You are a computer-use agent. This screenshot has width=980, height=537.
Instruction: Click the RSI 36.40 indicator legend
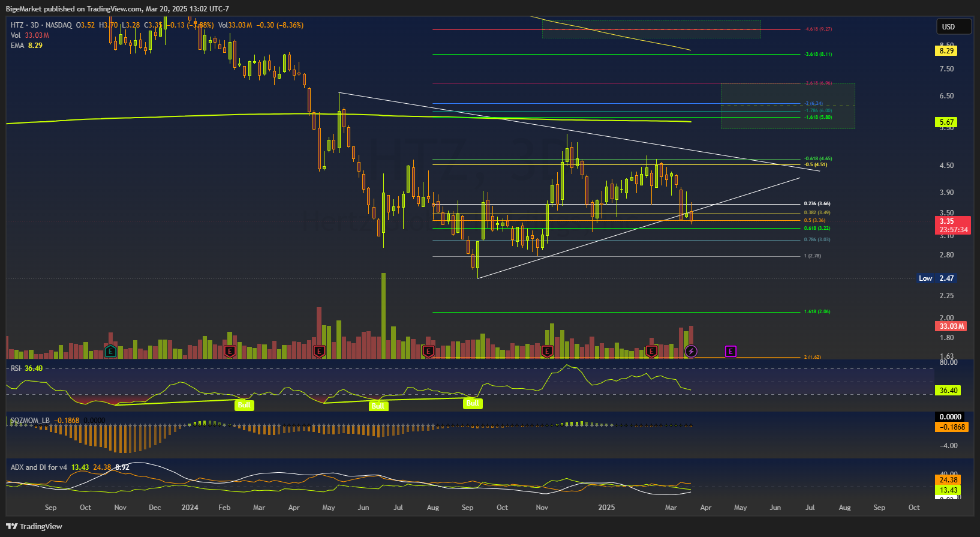pos(27,368)
